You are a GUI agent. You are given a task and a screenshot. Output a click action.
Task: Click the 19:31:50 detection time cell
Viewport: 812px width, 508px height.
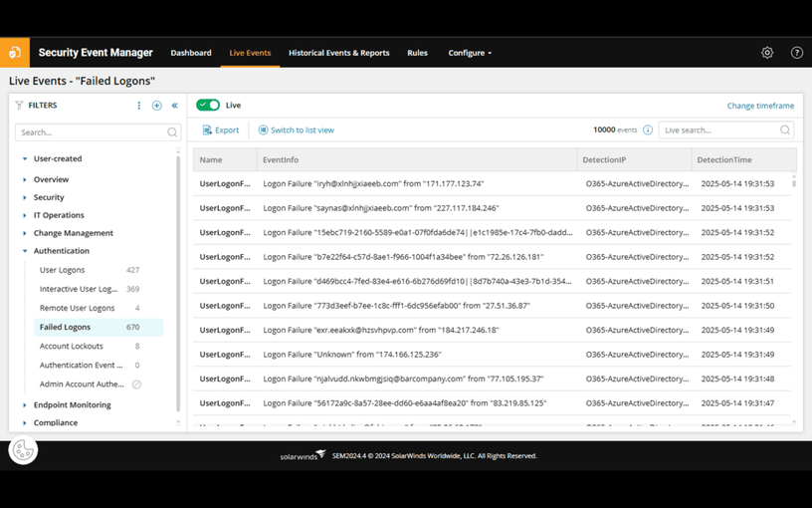(737, 306)
